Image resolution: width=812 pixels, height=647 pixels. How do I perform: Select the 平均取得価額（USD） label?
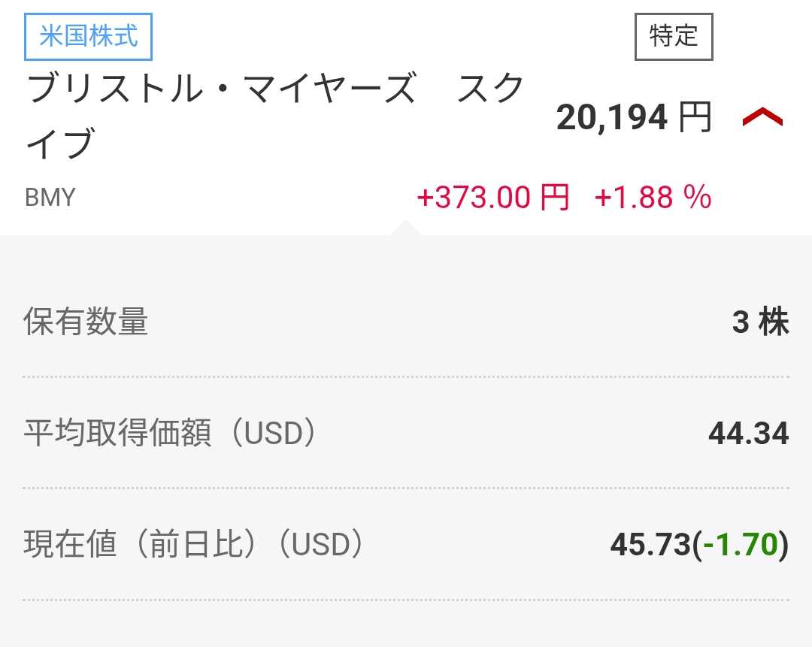(170, 434)
